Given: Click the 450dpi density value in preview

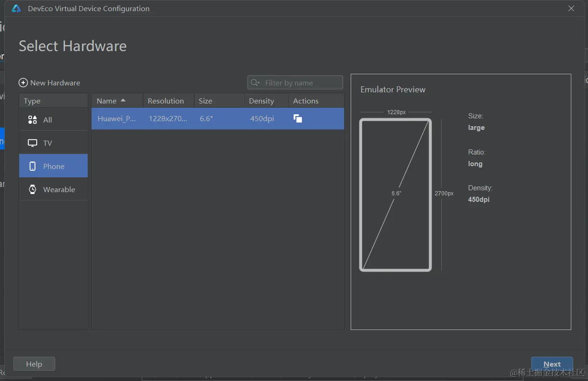Looking at the screenshot, I should (x=479, y=200).
